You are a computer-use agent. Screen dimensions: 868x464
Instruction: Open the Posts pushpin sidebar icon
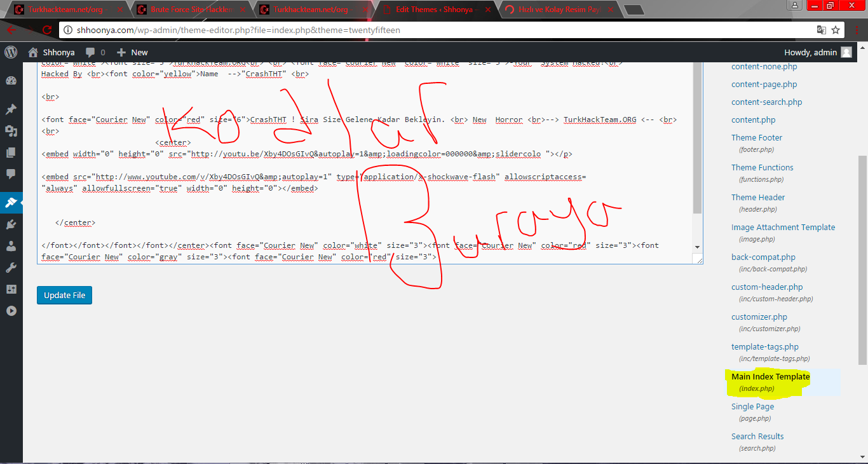coord(11,109)
